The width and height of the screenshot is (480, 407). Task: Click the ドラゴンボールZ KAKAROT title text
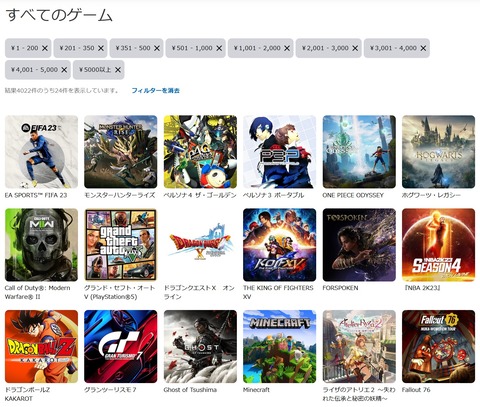[27, 394]
